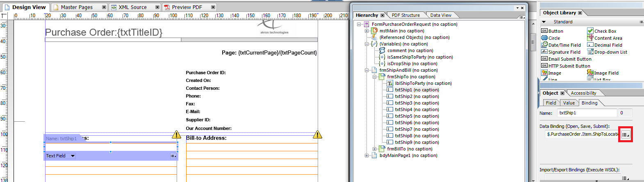Select lblShipToParty in the hierarchy
The width and height of the screenshot is (644, 182).
coord(423,83)
